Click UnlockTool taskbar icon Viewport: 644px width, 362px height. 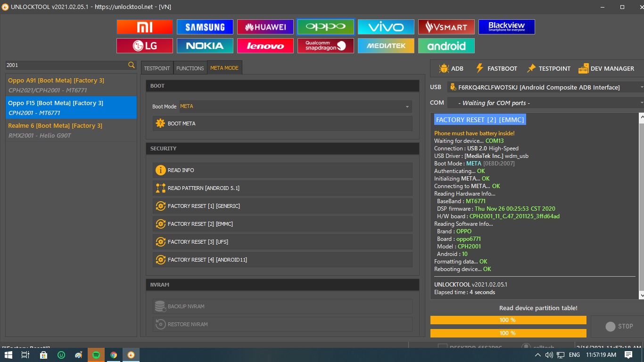pyautogui.click(x=131, y=355)
